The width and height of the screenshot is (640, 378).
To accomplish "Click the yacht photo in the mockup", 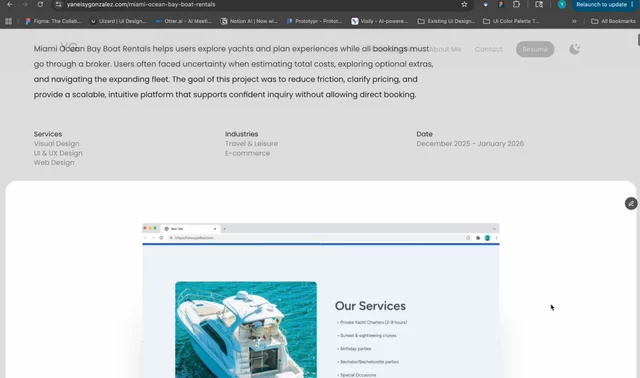I will coord(246,329).
